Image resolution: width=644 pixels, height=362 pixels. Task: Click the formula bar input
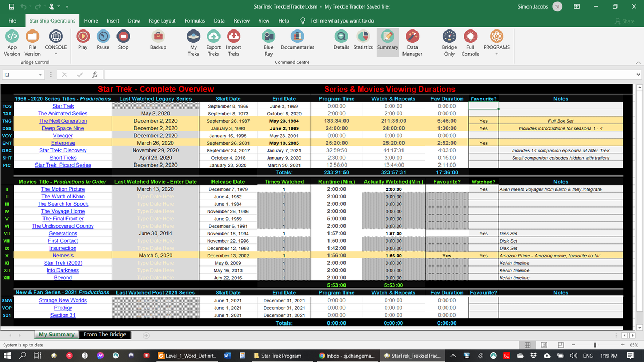point(369,75)
